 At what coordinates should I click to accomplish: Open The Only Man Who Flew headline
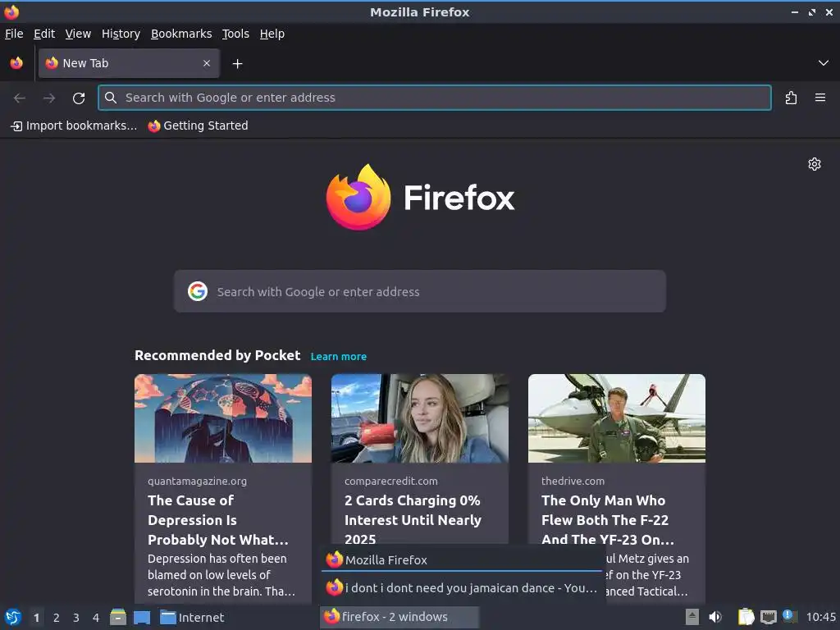click(x=608, y=520)
